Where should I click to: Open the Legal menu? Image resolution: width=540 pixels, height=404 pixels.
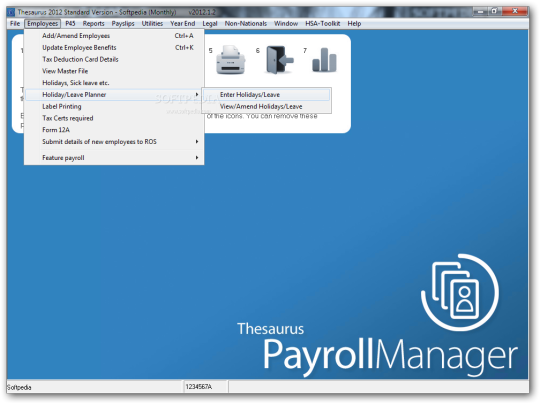pyautogui.click(x=210, y=23)
